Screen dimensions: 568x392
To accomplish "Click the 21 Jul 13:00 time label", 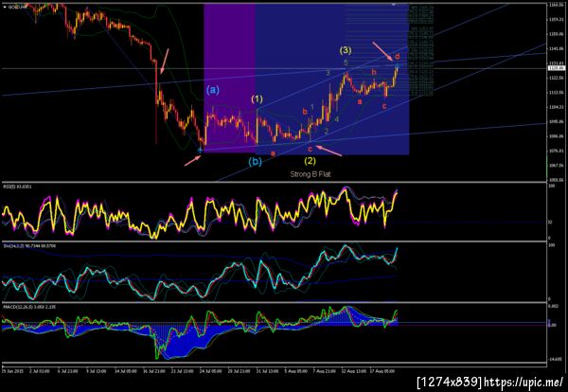I will click(182, 371).
